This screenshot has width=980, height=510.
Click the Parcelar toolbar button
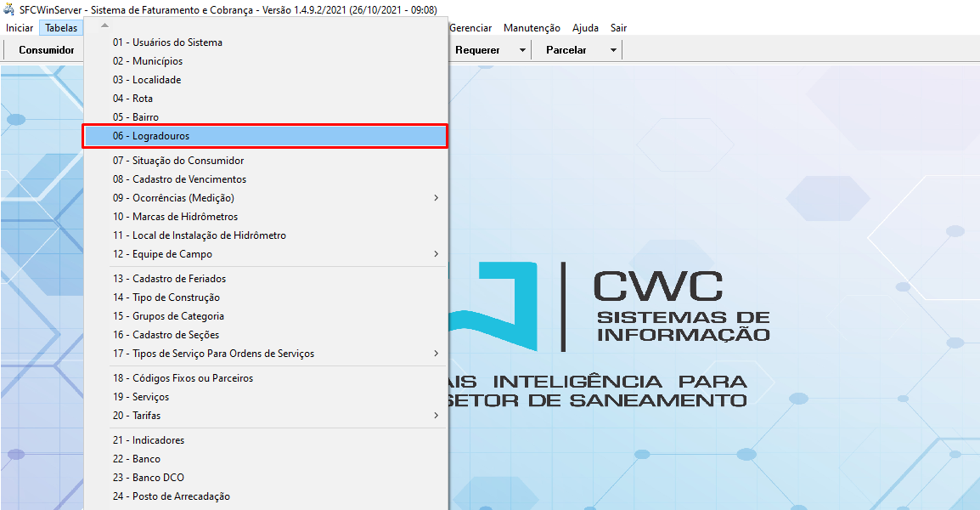pos(566,50)
